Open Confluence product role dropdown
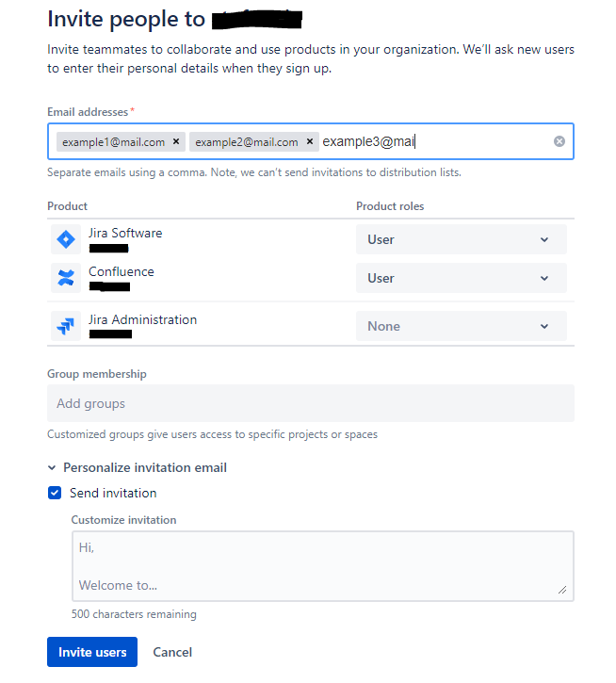 click(462, 278)
